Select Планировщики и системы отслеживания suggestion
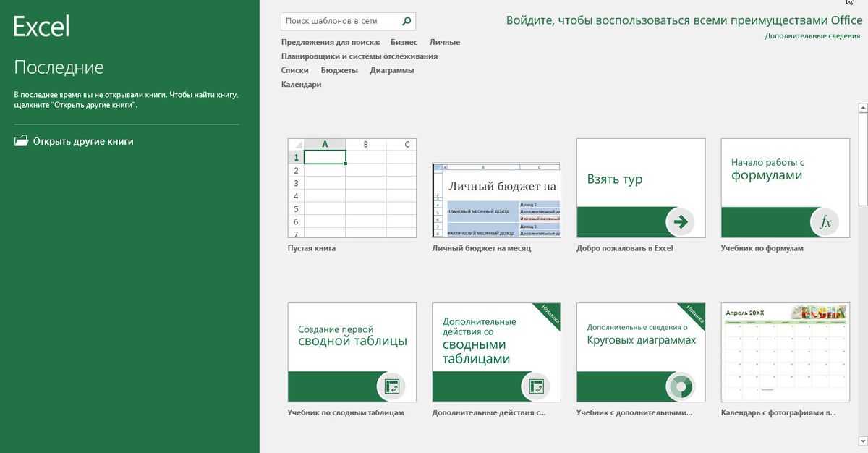This screenshot has width=868, height=453. point(359,56)
